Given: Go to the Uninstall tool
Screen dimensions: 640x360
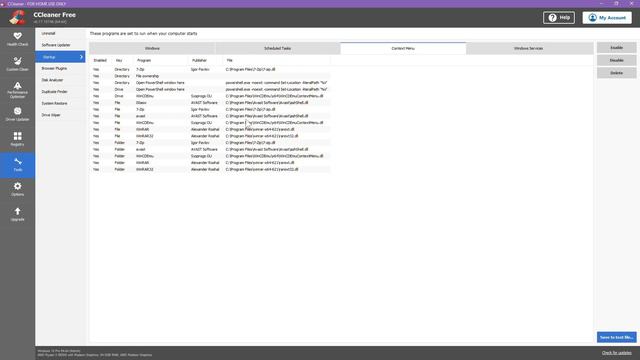Looking at the screenshot, I should 60,33.
